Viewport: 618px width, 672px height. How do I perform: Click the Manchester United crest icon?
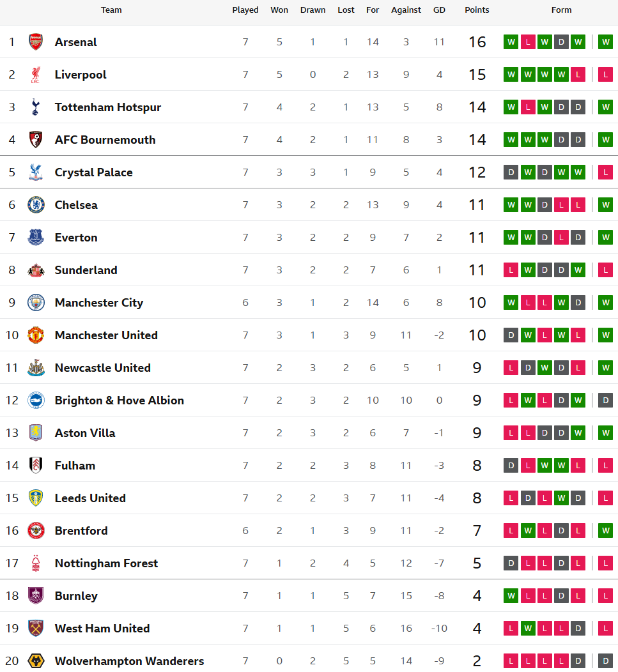point(36,335)
